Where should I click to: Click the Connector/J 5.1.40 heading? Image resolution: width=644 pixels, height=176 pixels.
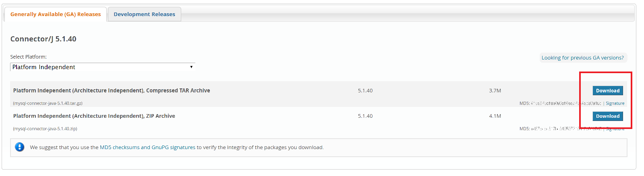coord(43,39)
